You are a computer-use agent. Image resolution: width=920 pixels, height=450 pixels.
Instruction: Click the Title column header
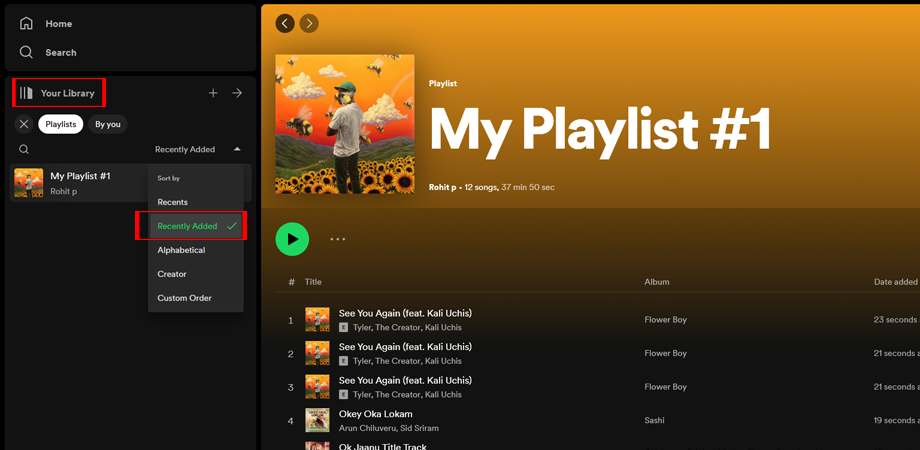coord(313,282)
